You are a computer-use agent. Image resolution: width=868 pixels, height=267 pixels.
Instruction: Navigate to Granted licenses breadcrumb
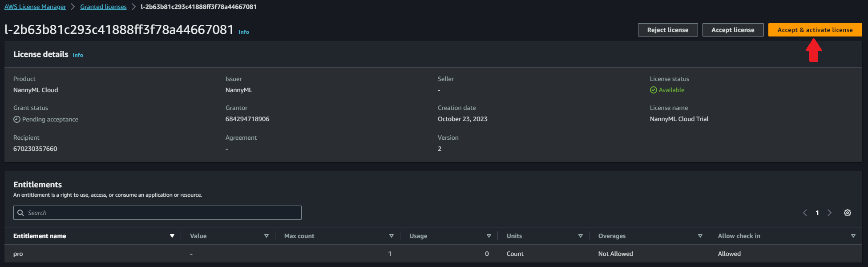coord(103,7)
